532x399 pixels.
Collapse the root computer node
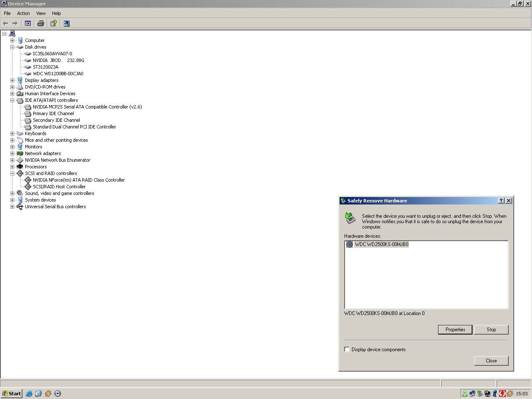coord(4,34)
